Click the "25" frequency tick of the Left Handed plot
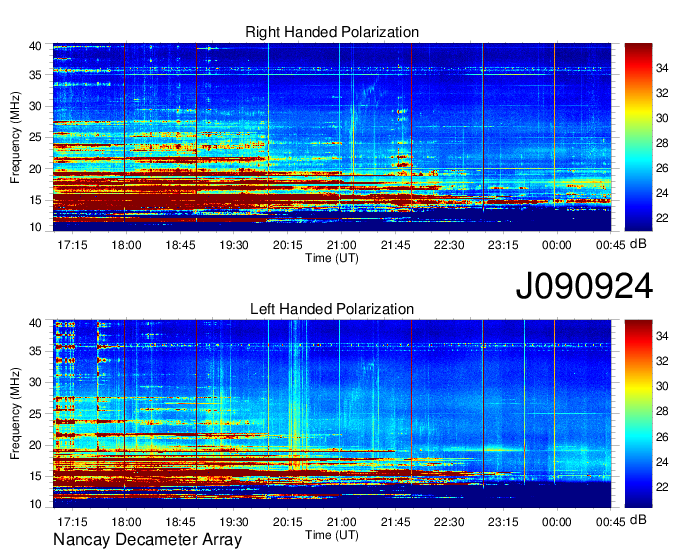 [36, 414]
